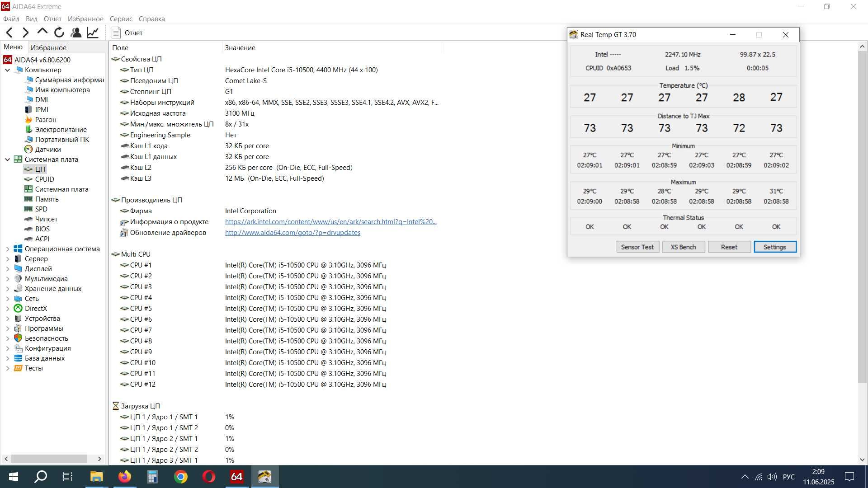The width and height of the screenshot is (868, 488).
Task: Open the Файл menu
Action: point(11,19)
